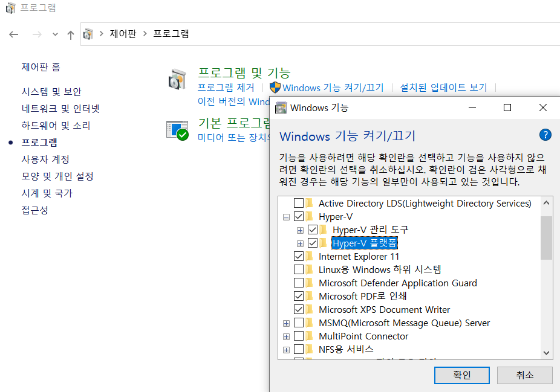Expand the MSMQ Server node
560x392 pixels.
286,324
